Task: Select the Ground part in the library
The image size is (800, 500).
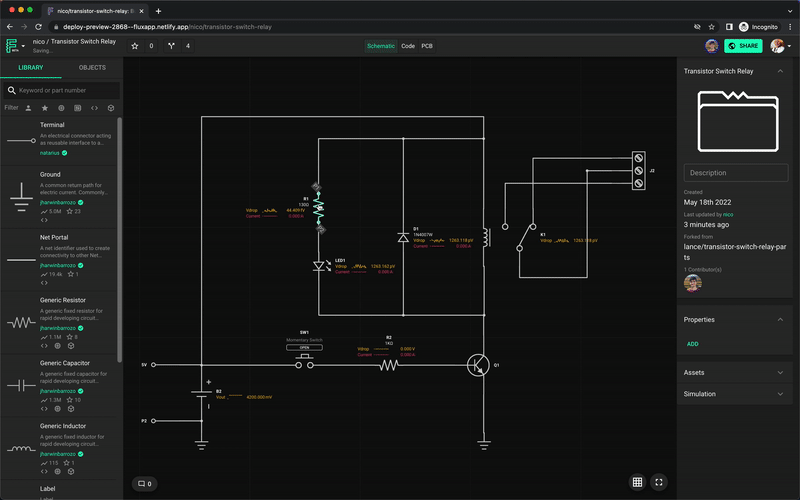Action: click(x=59, y=197)
